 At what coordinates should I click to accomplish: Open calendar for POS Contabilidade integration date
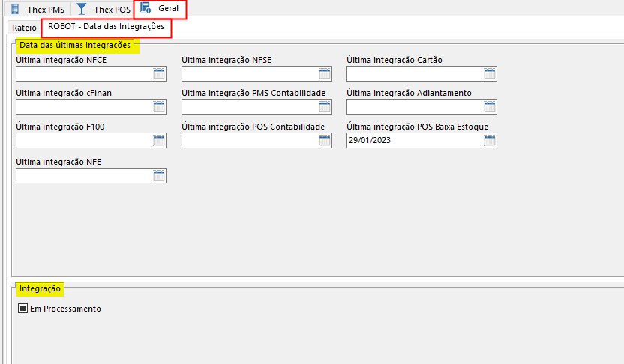point(325,141)
